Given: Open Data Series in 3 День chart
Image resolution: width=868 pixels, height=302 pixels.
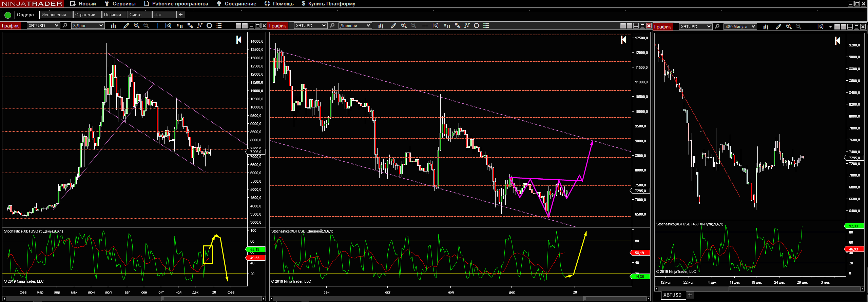Looking at the screenshot, I should 190,26.
